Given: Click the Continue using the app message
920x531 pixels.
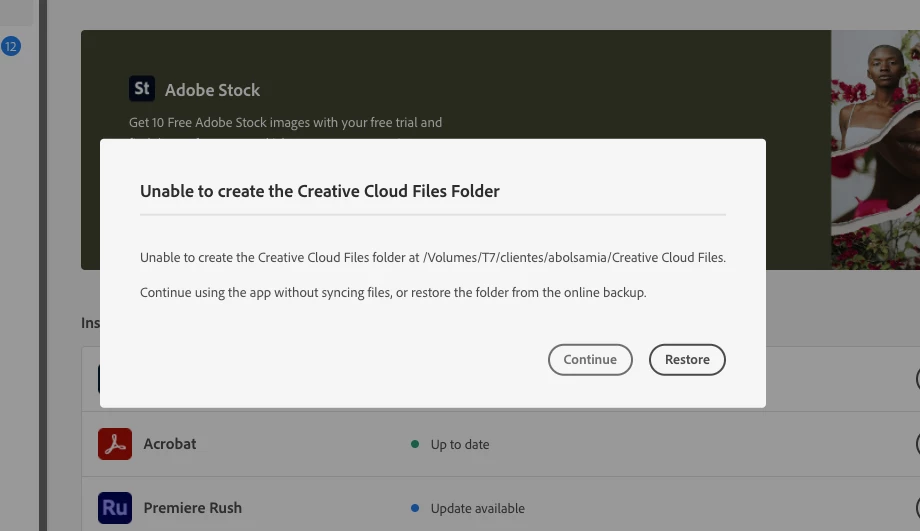Looking at the screenshot, I should pos(393,293).
